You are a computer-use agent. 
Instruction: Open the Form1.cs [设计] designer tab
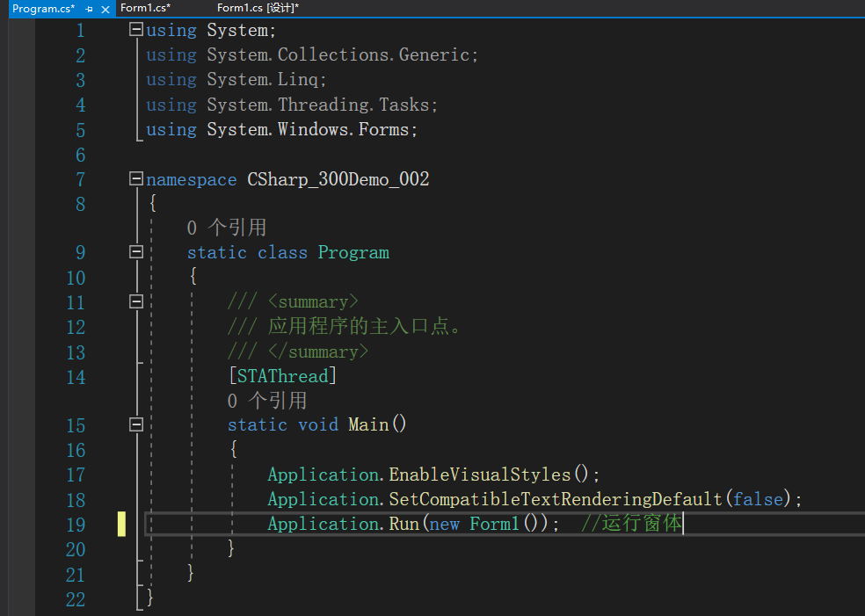click(x=258, y=8)
